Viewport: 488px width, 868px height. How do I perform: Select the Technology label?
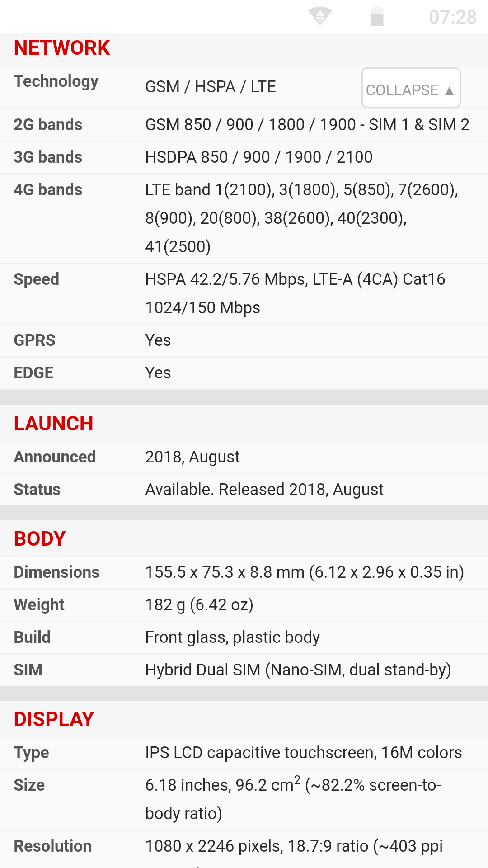coord(56,82)
